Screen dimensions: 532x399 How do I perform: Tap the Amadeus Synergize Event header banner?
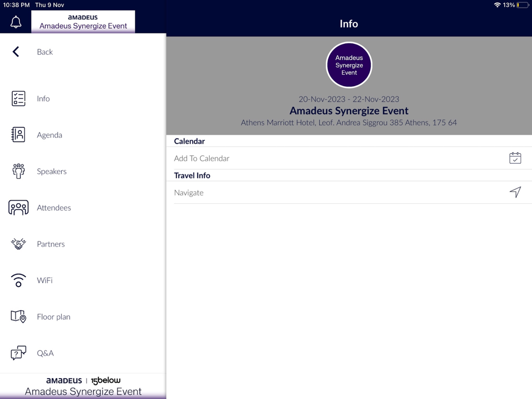[83, 22]
